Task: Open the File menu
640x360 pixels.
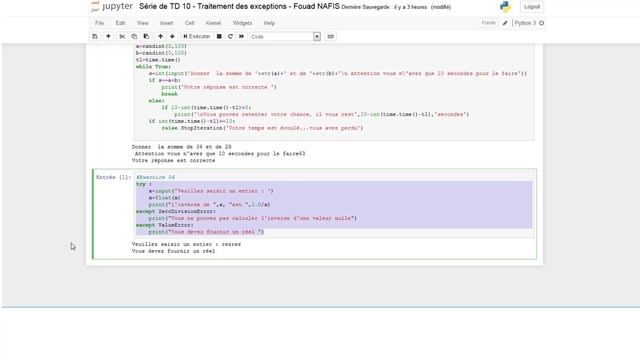Action: [x=99, y=23]
